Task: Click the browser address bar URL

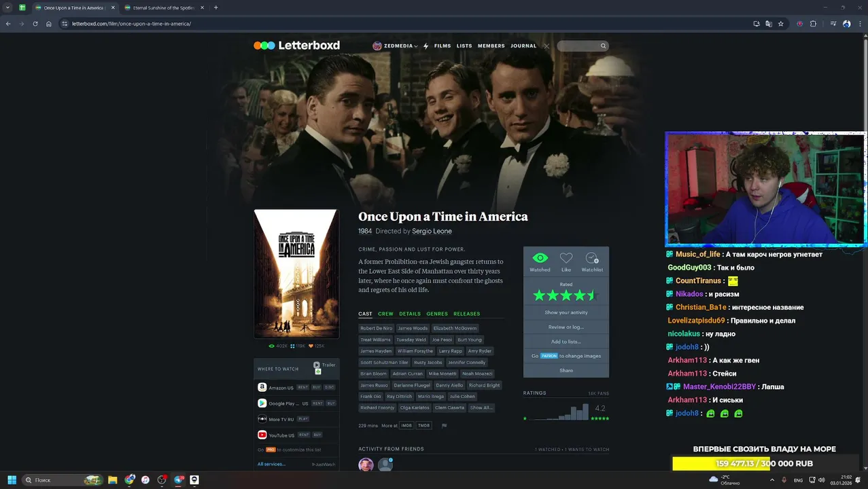Action: (132, 24)
